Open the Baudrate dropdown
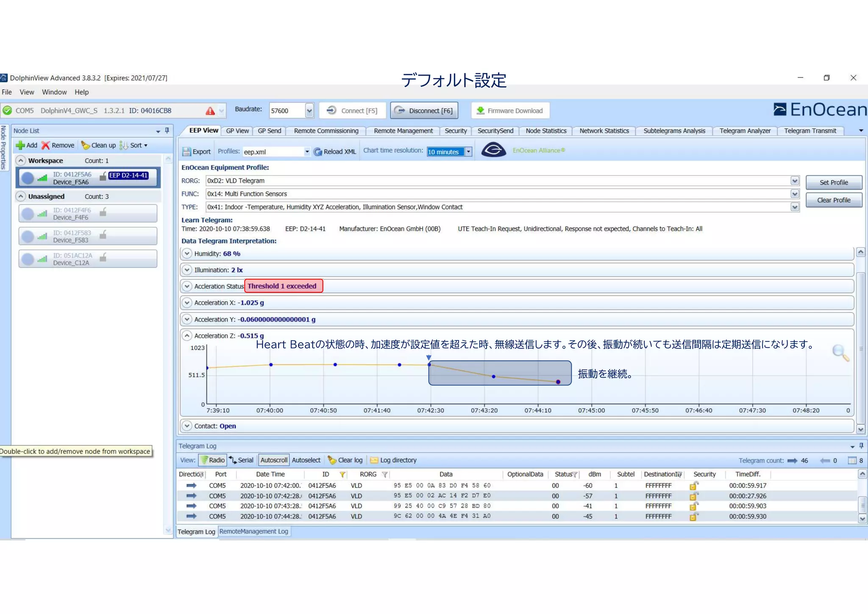868x614 pixels. [x=309, y=111]
